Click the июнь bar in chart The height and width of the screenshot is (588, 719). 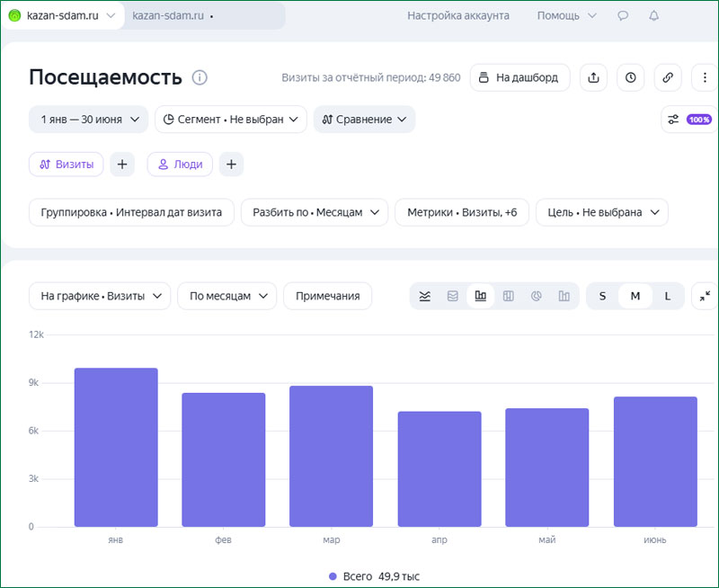[655, 461]
